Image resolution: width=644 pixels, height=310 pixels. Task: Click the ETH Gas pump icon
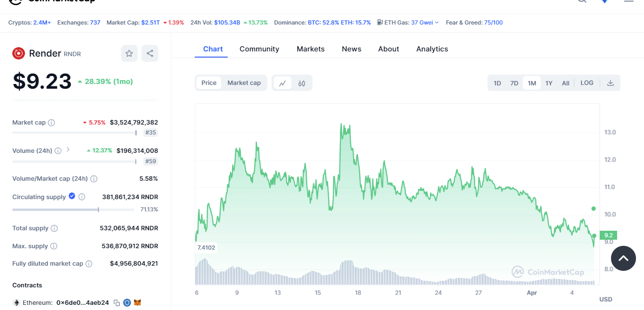(x=380, y=22)
